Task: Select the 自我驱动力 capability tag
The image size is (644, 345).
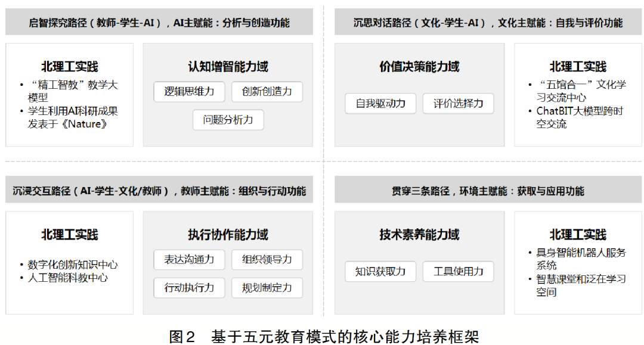Action: click(380, 103)
